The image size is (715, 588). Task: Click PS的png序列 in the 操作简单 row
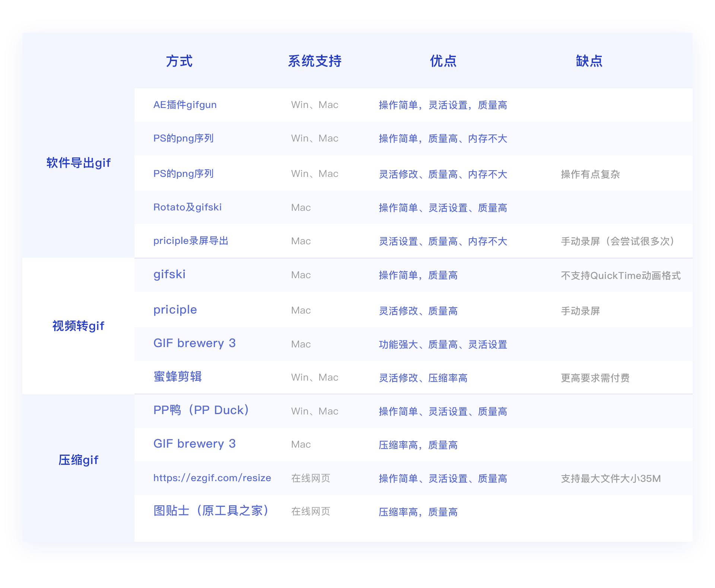[x=184, y=138]
